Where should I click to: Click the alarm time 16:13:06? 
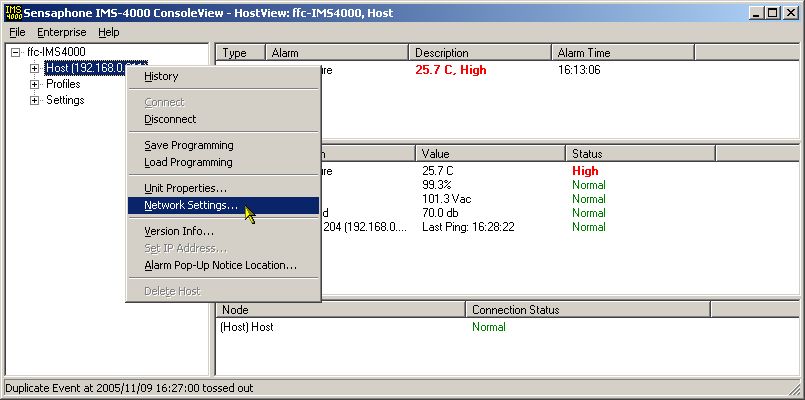[579, 70]
